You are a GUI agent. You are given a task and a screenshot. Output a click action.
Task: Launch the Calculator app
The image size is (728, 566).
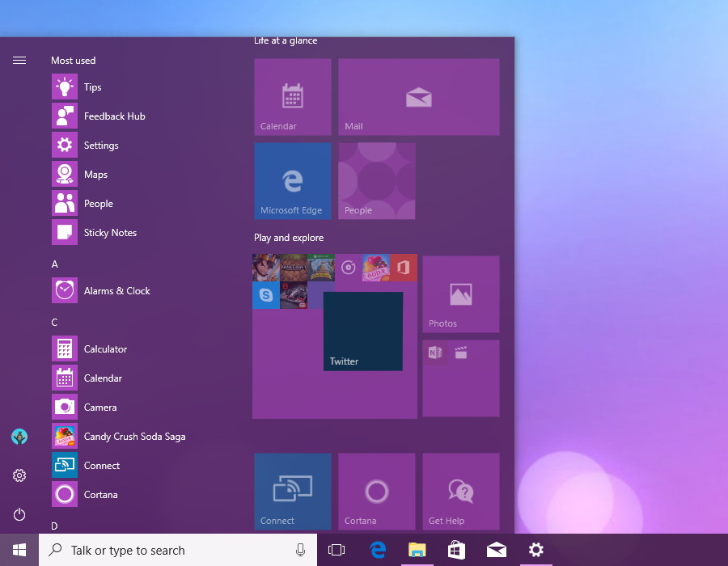106,348
